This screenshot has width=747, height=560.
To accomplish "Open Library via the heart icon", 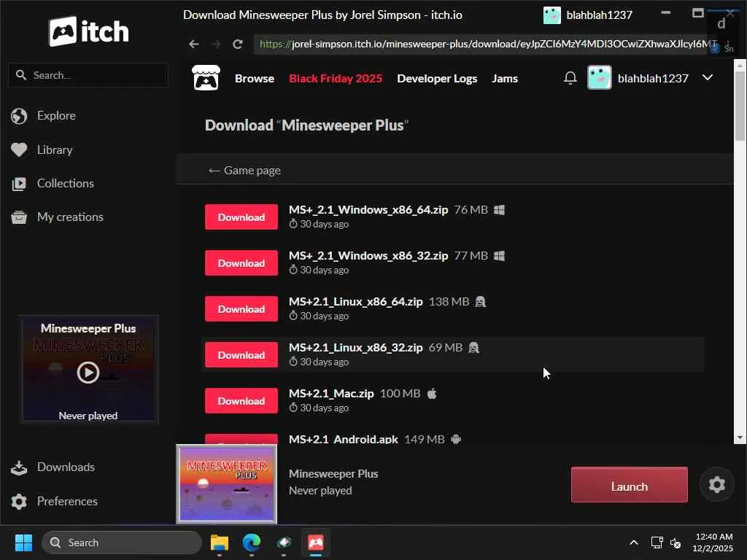I will (19, 150).
